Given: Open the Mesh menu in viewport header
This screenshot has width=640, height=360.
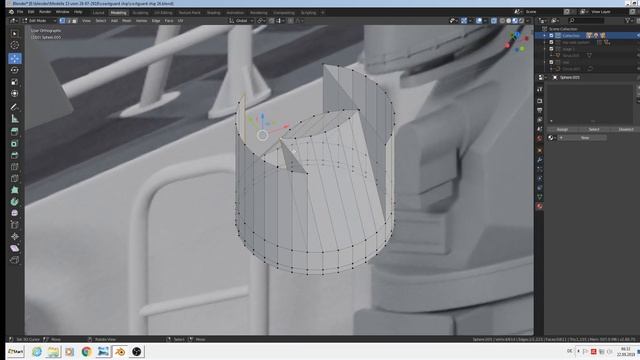Looking at the screenshot, I should [127, 20].
